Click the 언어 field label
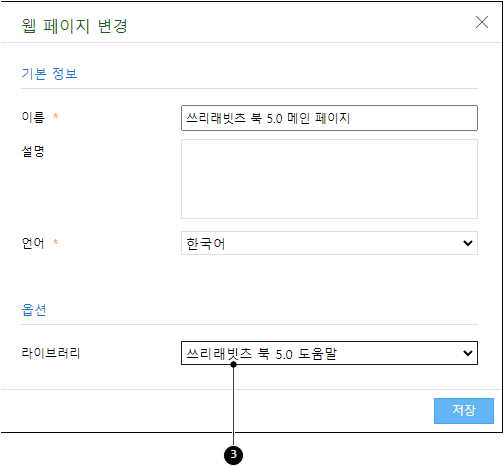Image resolution: width=504 pixels, height=466 pixels. point(33,243)
